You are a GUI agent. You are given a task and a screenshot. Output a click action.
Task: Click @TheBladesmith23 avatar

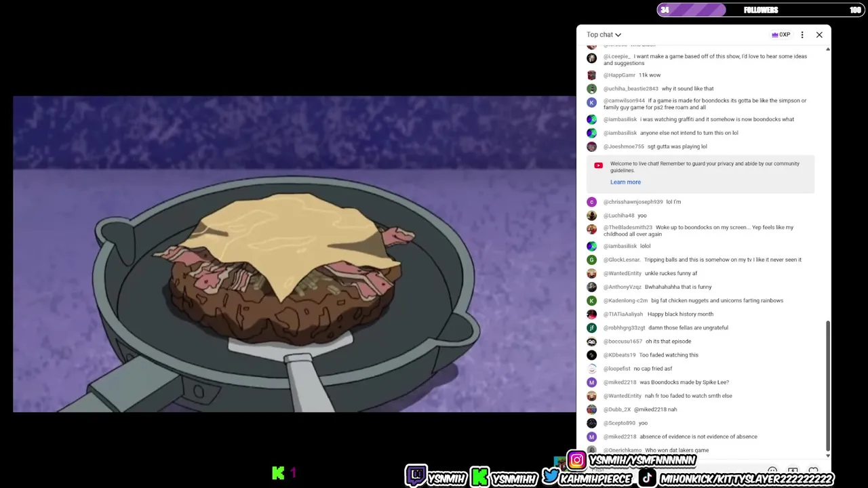coord(591,229)
